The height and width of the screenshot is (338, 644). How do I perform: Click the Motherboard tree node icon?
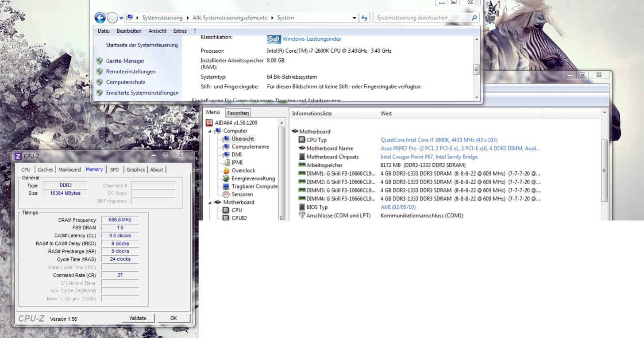(218, 202)
